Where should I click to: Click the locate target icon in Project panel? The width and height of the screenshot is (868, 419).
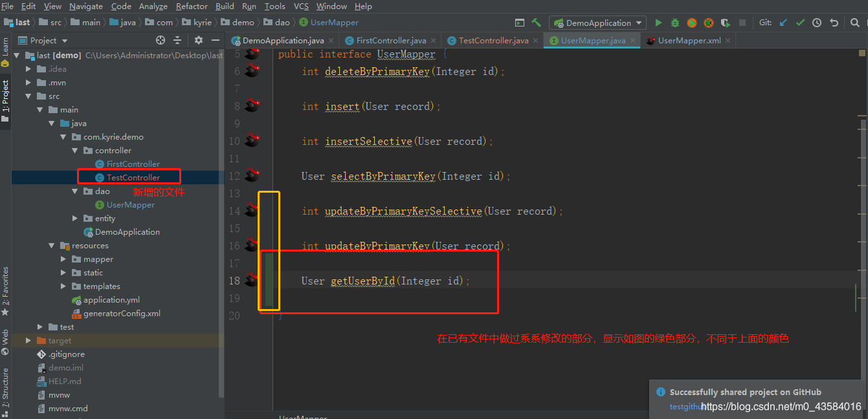point(161,40)
